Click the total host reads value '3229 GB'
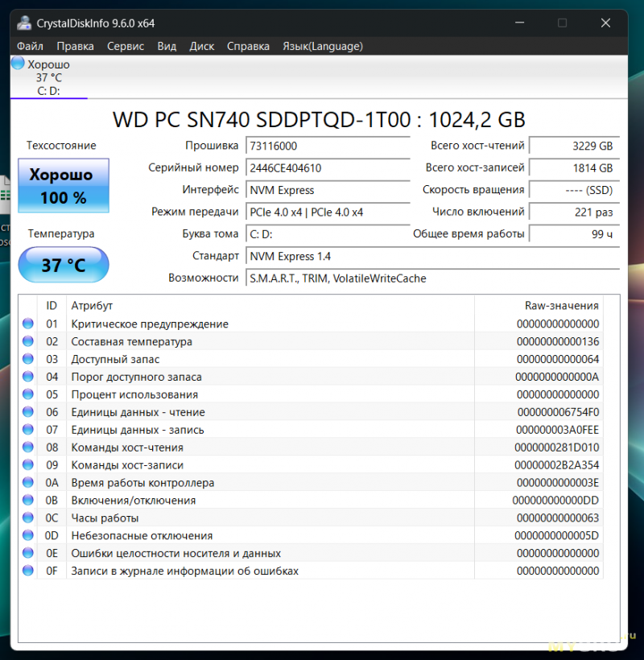Image resolution: width=644 pixels, height=660 pixels. pyautogui.click(x=574, y=146)
